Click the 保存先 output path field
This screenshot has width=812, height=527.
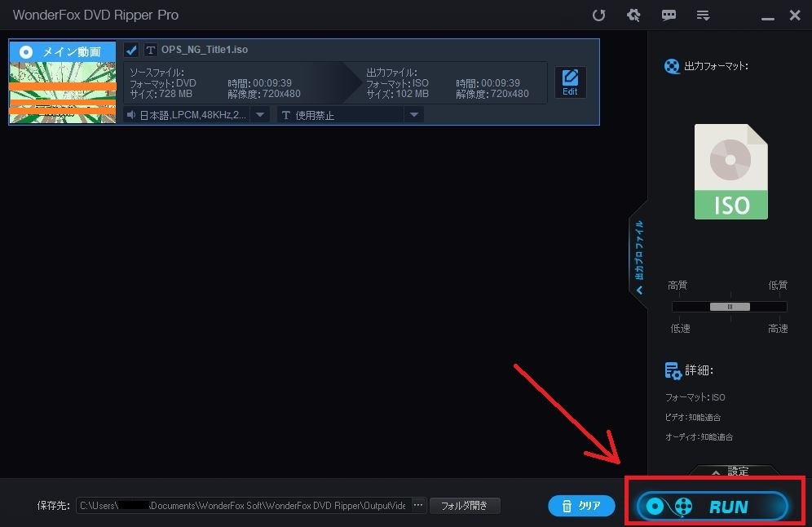coord(244,506)
